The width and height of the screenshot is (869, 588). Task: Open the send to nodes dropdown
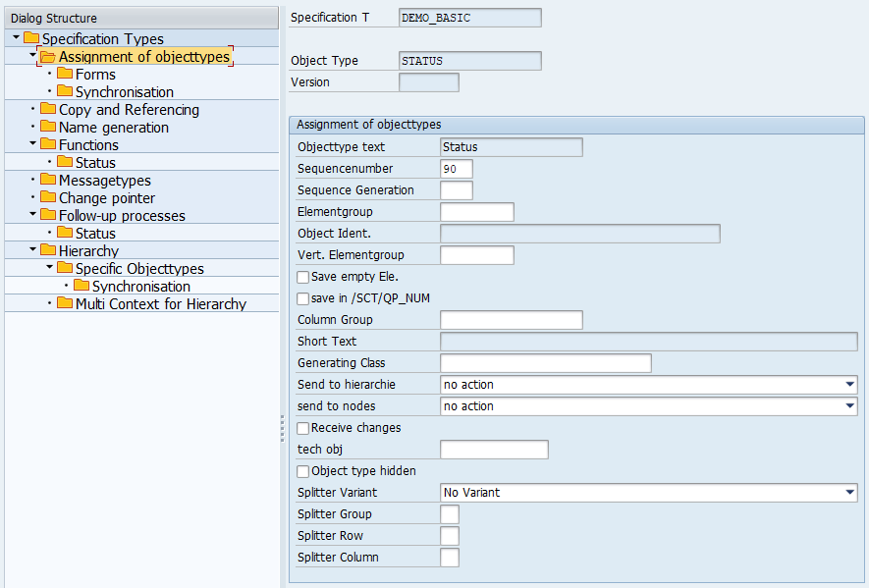pos(848,406)
